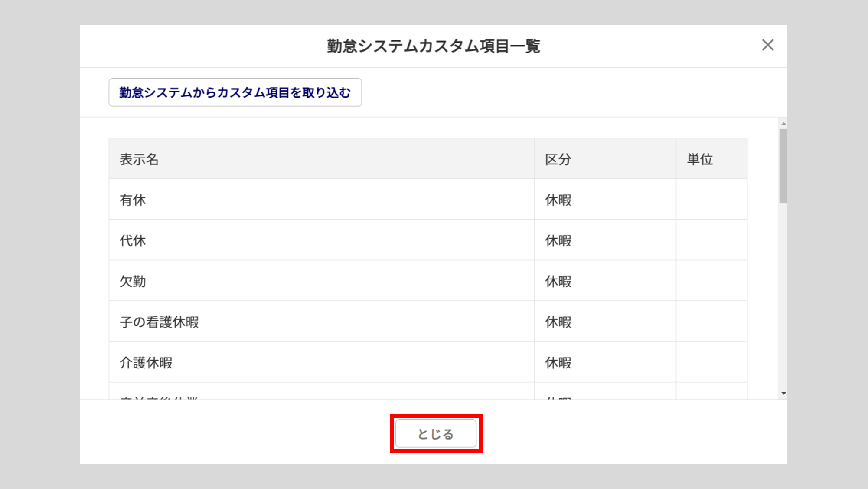The height and width of the screenshot is (489, 868).
Task: Click 休暇 cell in the 代休 row
Action: coord(605,241)
